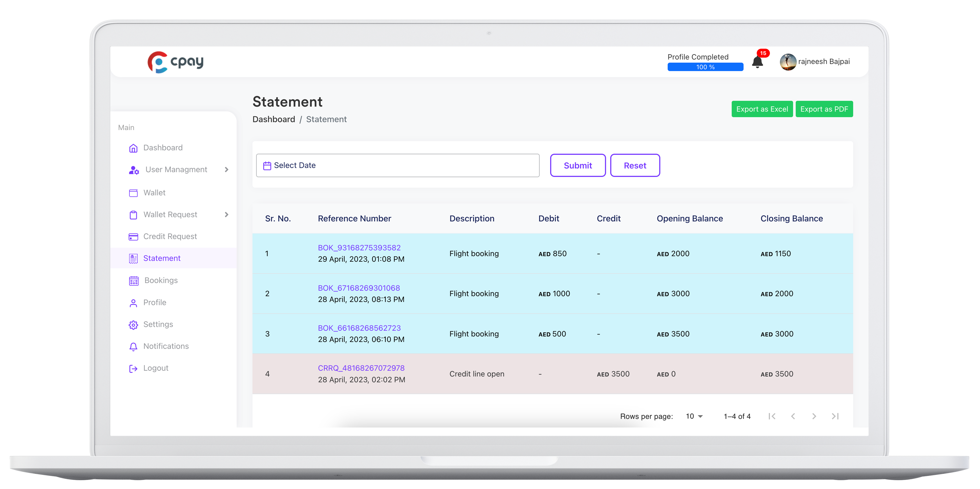Open reference CRRQ_48168267072978

pyautogui.click(x=361, y=368)
